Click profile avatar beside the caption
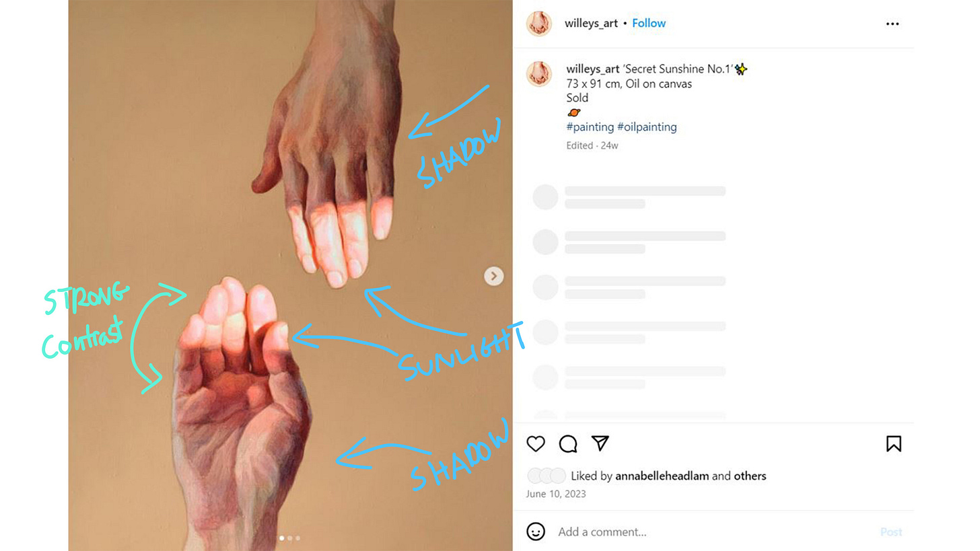Image resolution: width=980 pixels, height=551 pixels. click(x=539, y=74)
